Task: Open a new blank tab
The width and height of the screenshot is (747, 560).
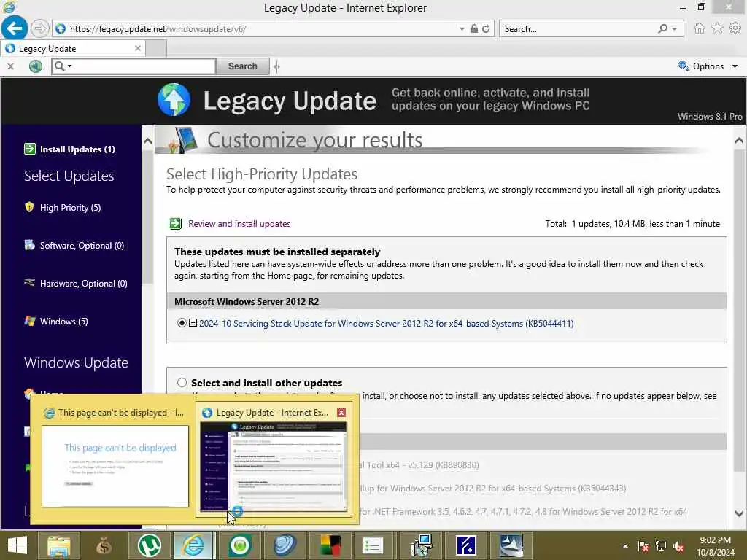Action: tap(156, 49)
